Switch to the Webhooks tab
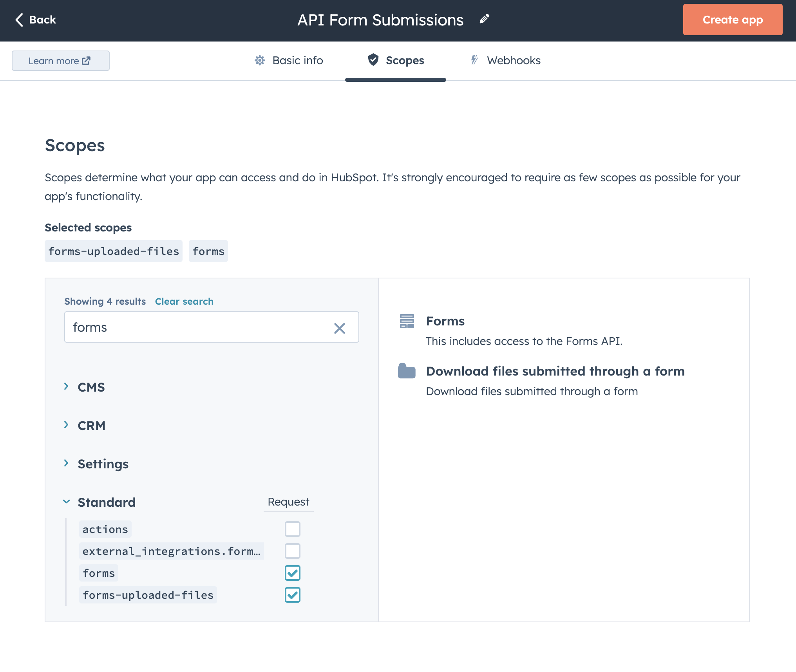796x672 pixels. pyautogui.click(x=513, y=60)
